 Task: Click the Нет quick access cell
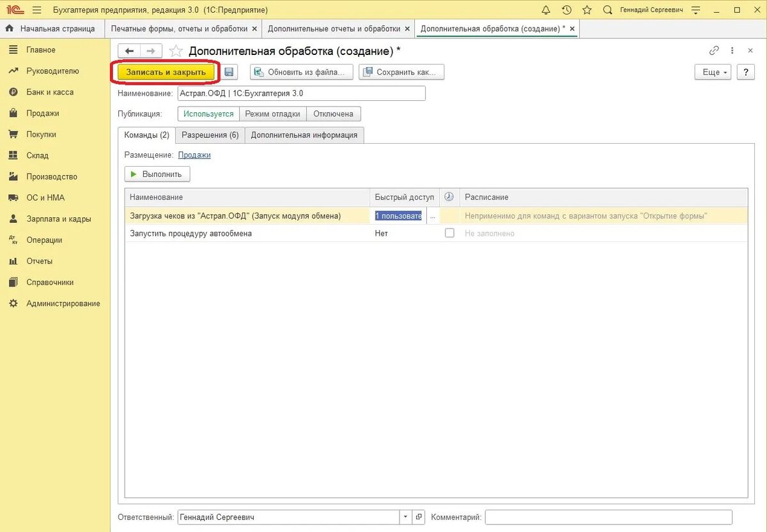point(405,233)
